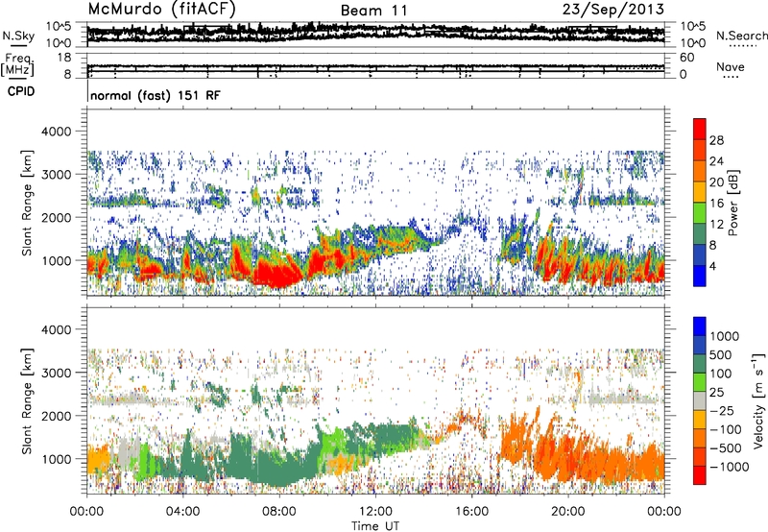Click the -1000 value on velocity colorbar
The width and height of the screenshot is (768, 532).
point(729,467)
